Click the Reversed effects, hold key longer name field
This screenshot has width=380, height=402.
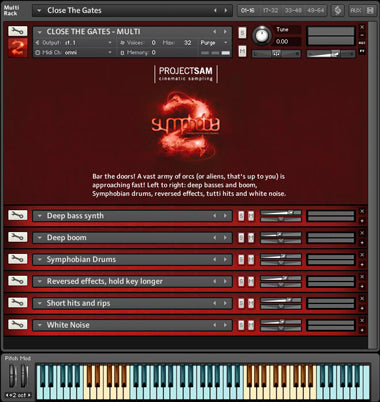click(132, 281)
